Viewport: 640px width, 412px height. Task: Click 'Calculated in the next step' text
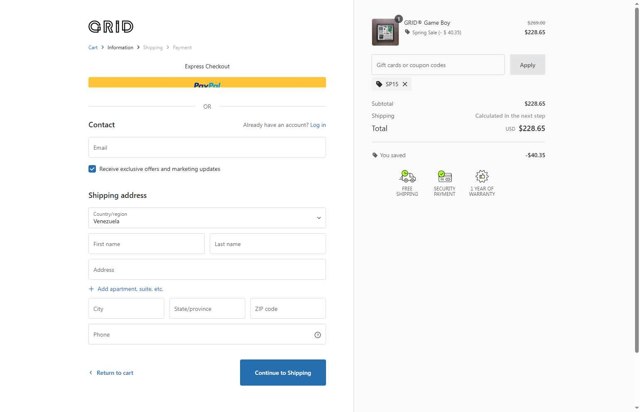pyautogui.click(x=510, y=116)
